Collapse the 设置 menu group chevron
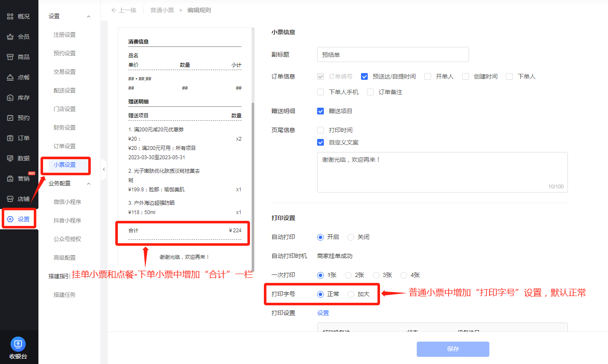 [89, 16]
